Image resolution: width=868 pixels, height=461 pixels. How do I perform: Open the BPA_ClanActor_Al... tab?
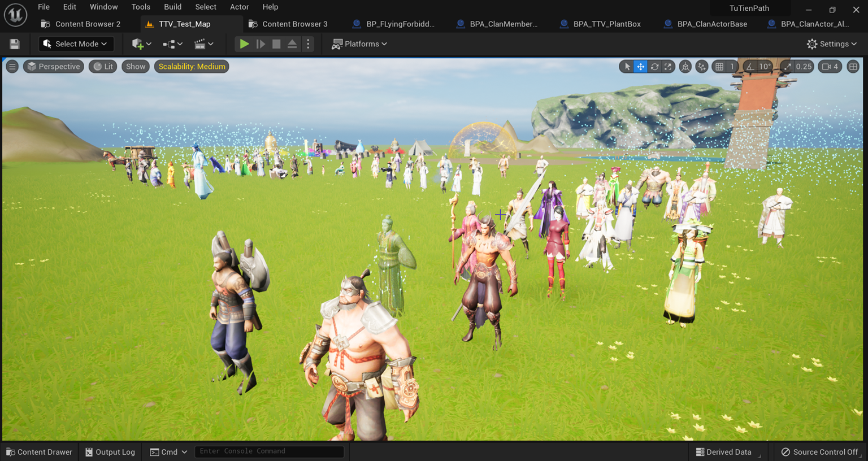coord(809,24)
